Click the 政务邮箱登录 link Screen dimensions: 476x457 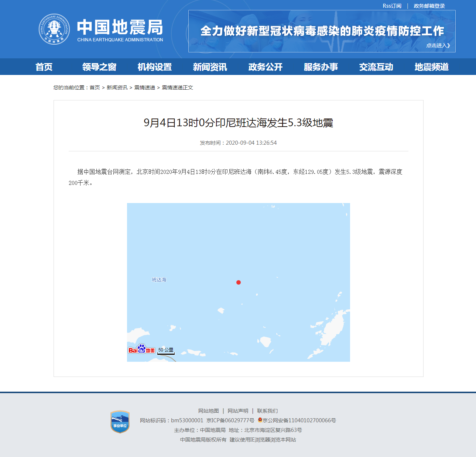point(428,5)
